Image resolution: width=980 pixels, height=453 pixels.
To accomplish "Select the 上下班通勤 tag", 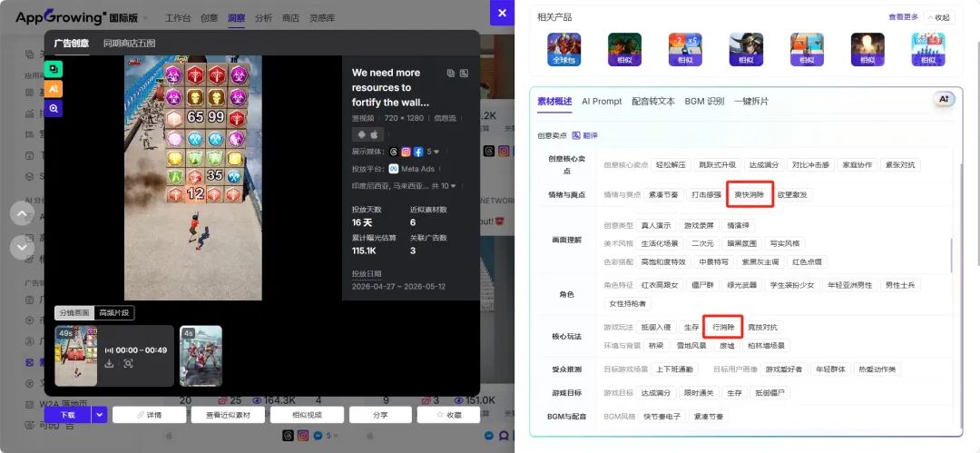I will pyautogui.click(x=675, y=369).
